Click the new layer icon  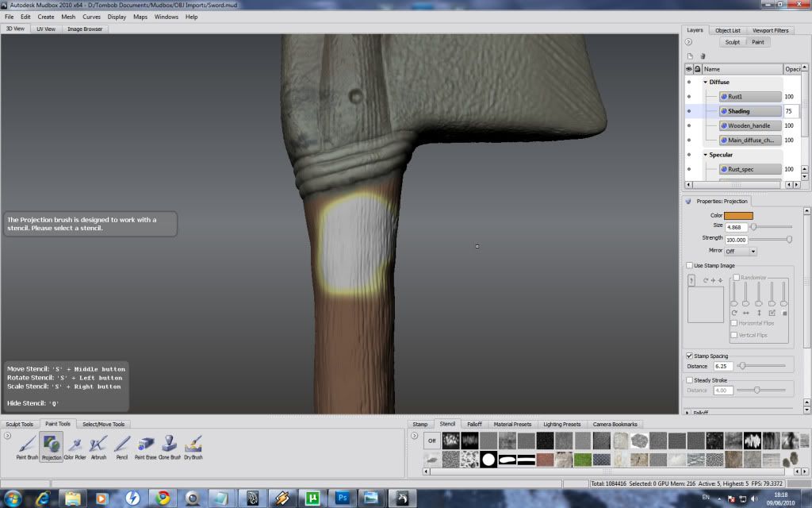690,56
